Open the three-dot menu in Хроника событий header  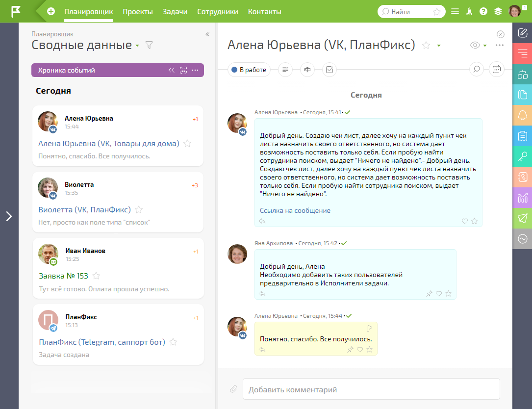pyautogui.click(x=195, y=70)
